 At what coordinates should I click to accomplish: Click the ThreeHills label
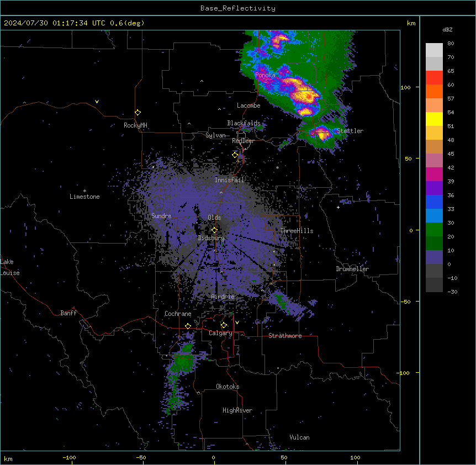(x=297, y=231)
